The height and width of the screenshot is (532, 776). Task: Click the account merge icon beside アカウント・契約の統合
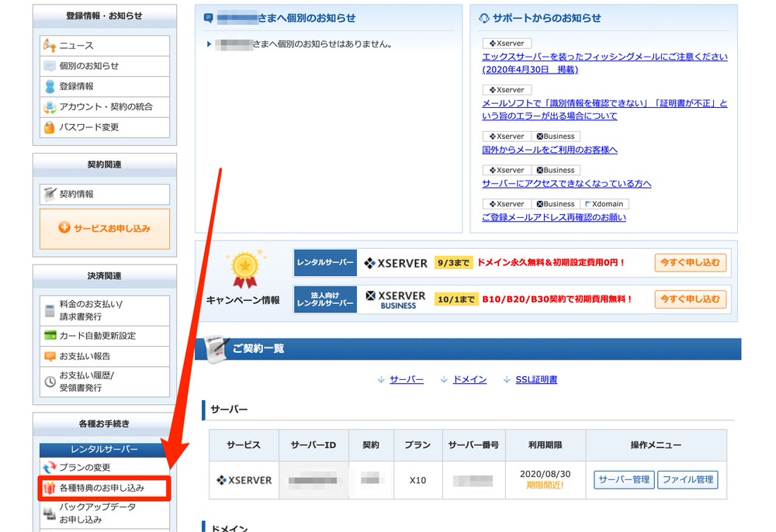pos(50,107)
